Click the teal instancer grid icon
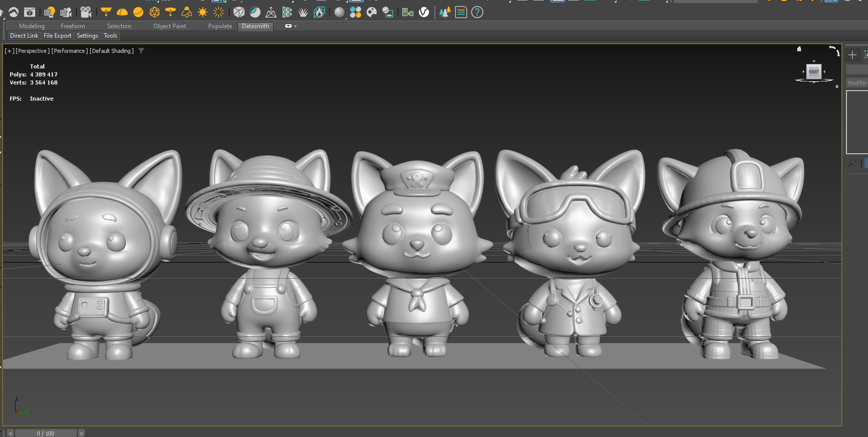The width and height of the screenshot is (868, 437). (x=287, y=12)
